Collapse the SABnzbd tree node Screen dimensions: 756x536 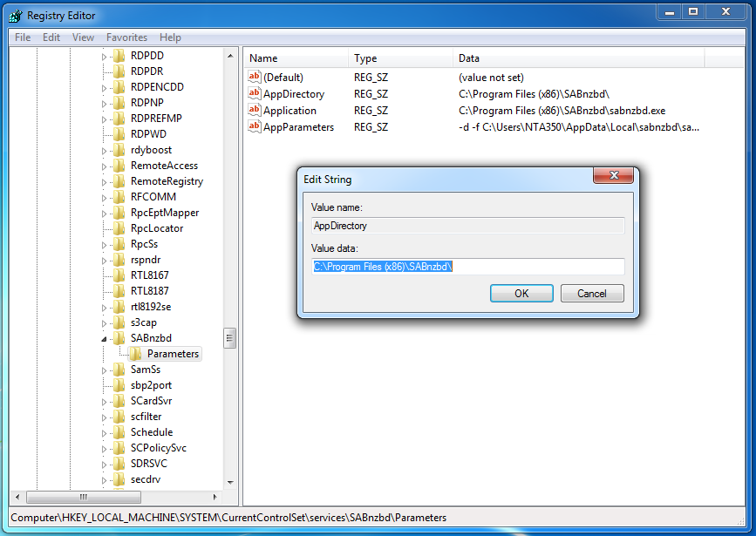(x=104, y=339)
